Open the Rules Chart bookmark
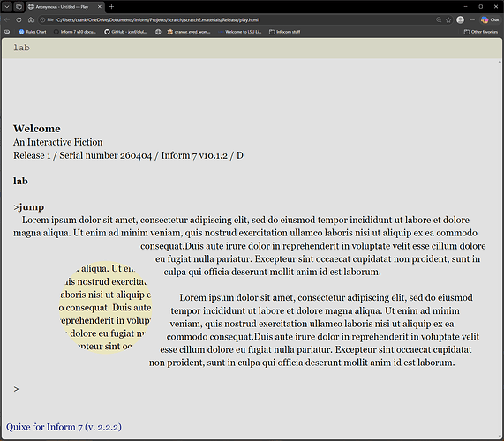Viewport: 504px width, 441px height. point(33,32)
